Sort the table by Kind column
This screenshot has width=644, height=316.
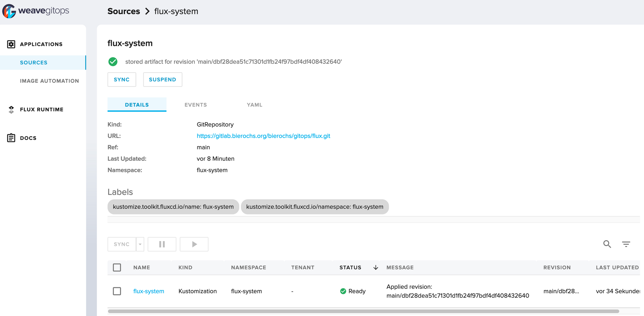tap(185, 268)
